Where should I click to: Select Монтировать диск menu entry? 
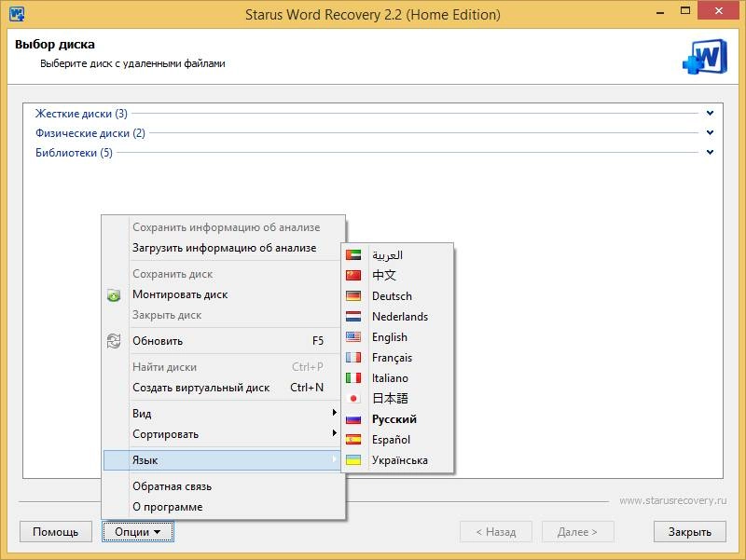pyautogui.click(x=222, y=294)
